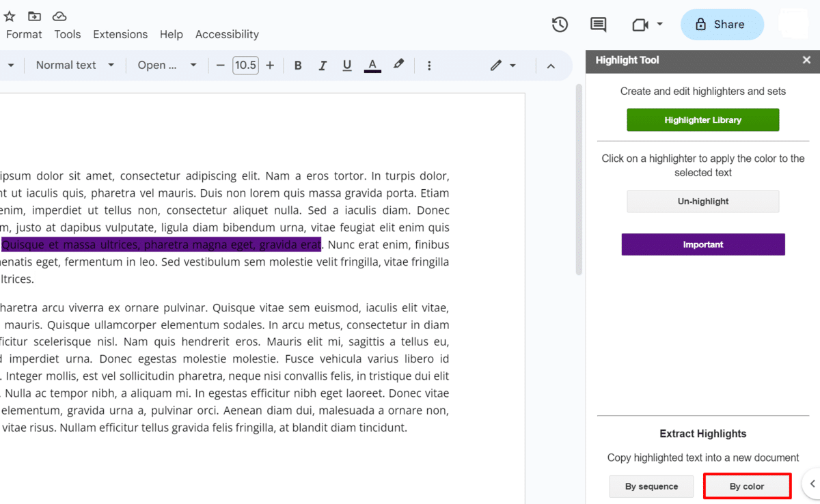Expand the Normal text style dropdown
820x504 pixels.
[75, 66]
